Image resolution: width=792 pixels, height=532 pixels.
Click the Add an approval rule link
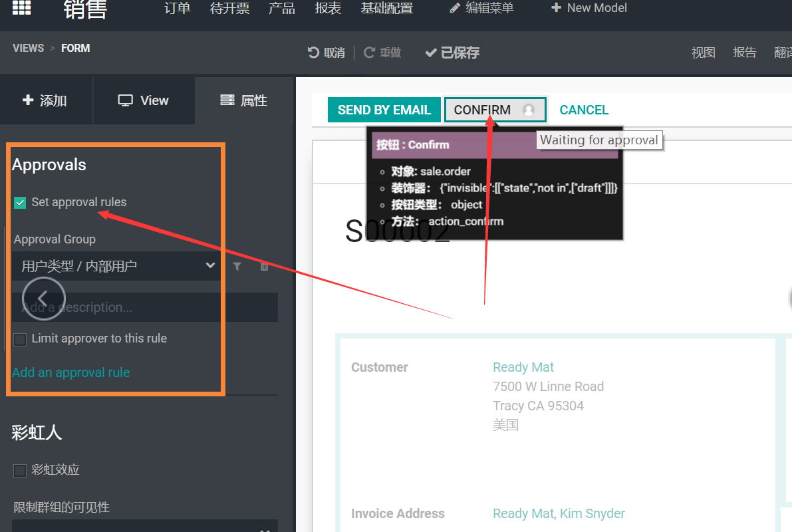(70, 372)
